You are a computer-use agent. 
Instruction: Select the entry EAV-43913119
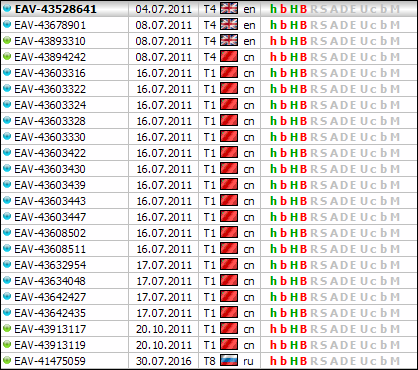(x=50, y=345)
